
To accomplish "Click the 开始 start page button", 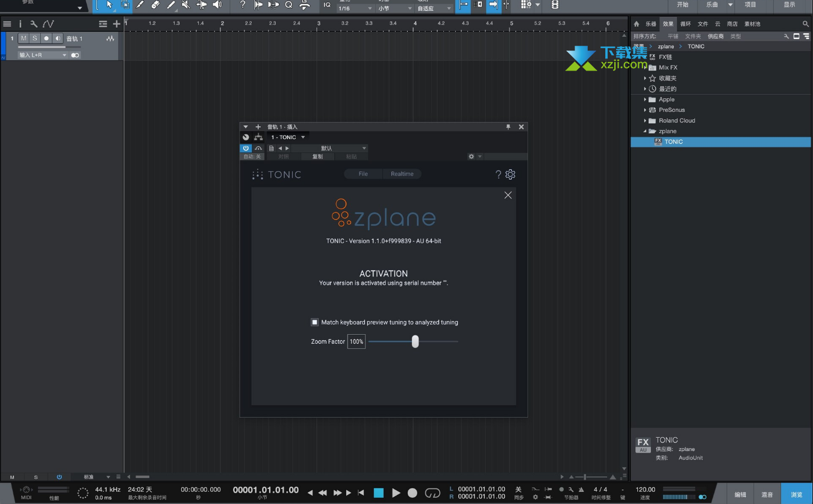I will (682, 5).
